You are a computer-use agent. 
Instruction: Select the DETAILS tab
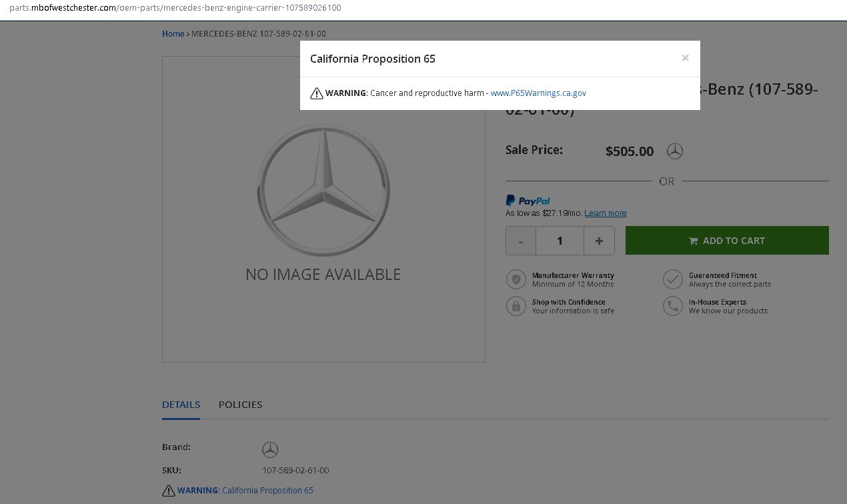tap(181, 405)
